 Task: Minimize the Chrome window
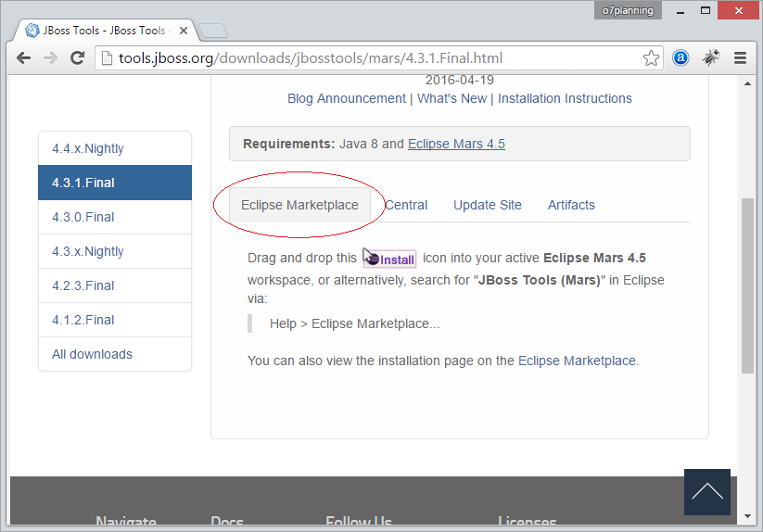[x=680, y=11]
